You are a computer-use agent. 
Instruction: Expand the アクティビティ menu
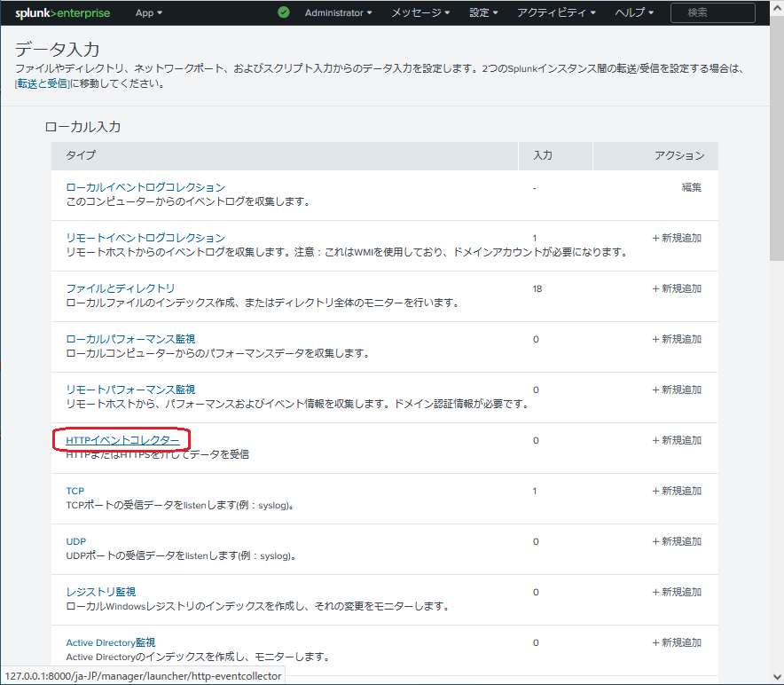[556, 13]
